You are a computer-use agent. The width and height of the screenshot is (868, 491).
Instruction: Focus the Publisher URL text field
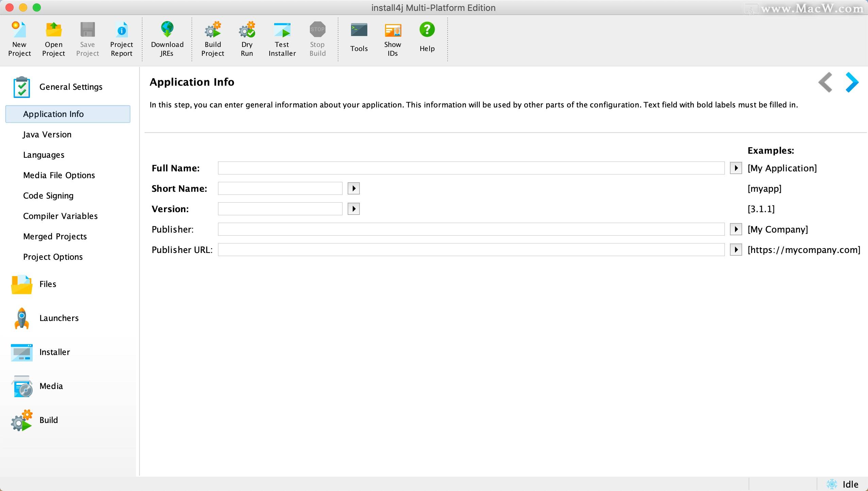pos(471,250)
